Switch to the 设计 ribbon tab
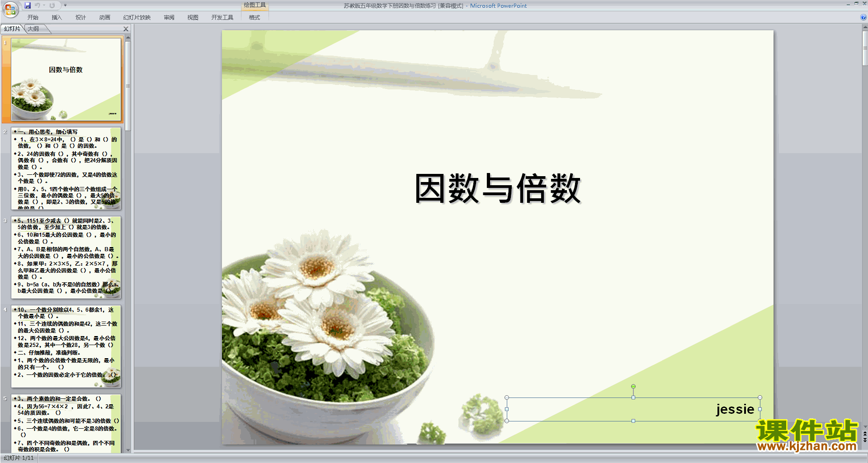The width and height of the screenshot is (868, 463). pyautogui.click(x=81, y=18)
